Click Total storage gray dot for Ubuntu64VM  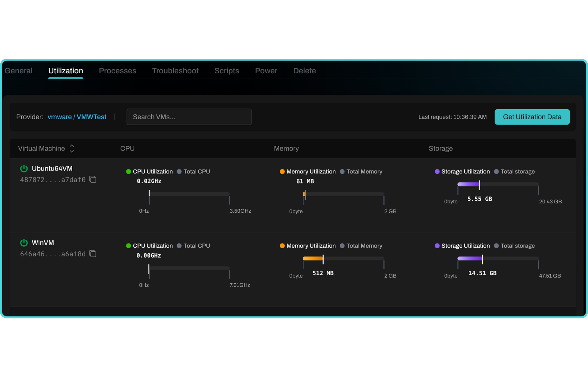pyautogui.click(x=496, y=172)
